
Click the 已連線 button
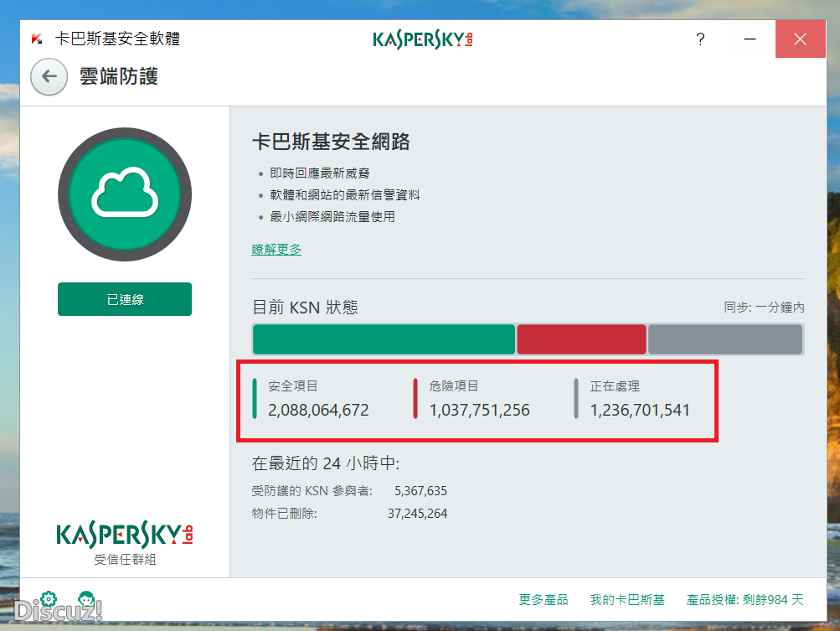click(x=125, y=299)
